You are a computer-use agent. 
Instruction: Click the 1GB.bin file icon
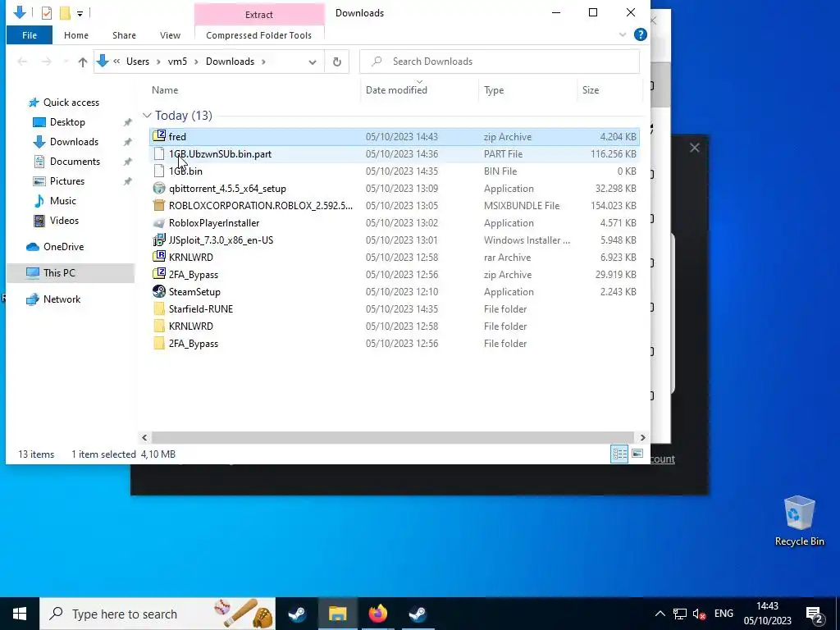point(159,171)
